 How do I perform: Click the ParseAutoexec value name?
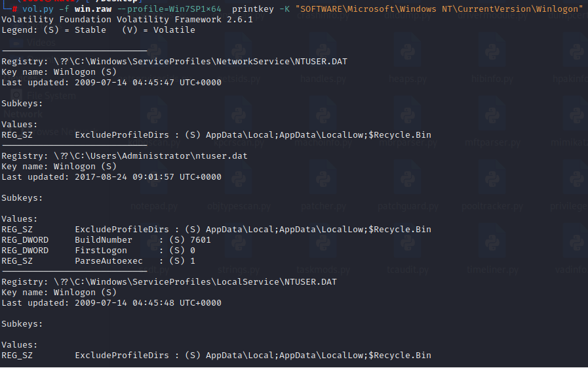[x=108, y=261]
